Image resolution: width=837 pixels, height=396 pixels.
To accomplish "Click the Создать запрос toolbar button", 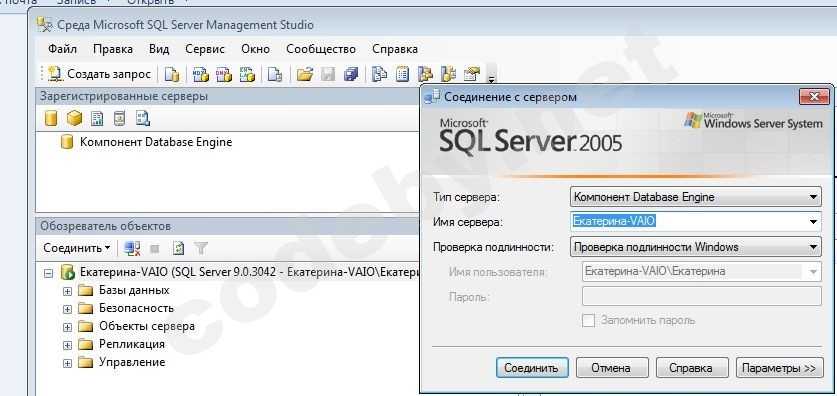I will (99, 74).
